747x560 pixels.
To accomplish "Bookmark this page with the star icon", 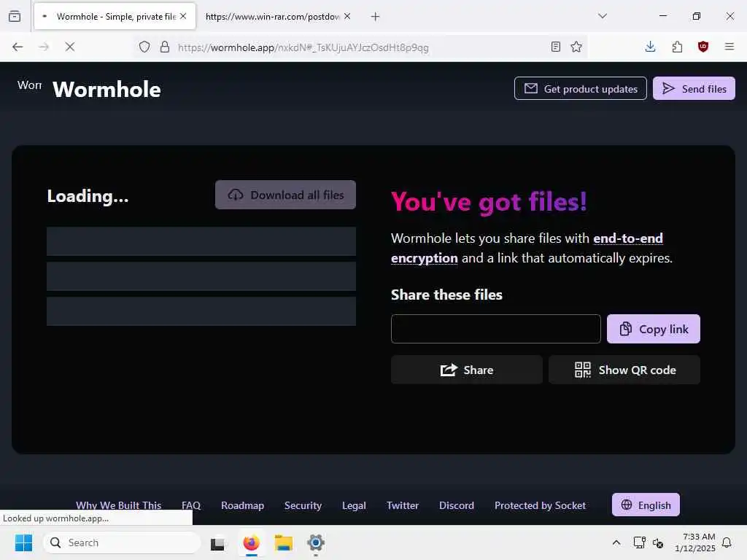I will pyautogui.click(x=576, y=47).
